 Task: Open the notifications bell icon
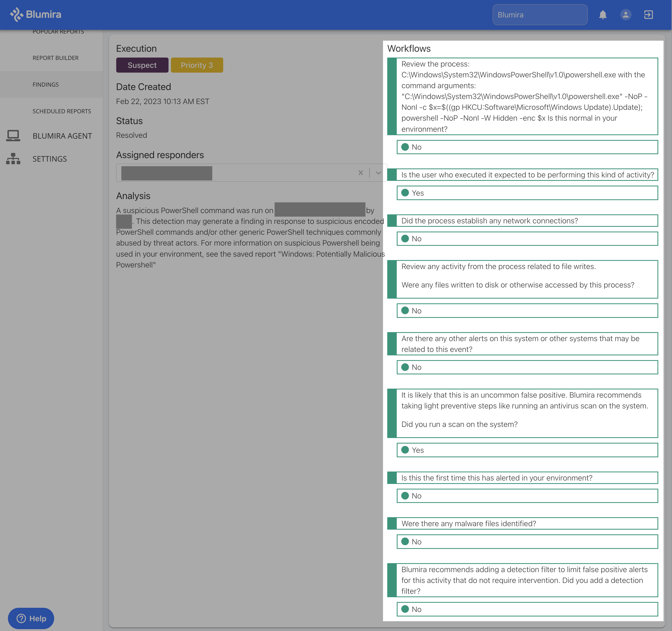(603, 14)
